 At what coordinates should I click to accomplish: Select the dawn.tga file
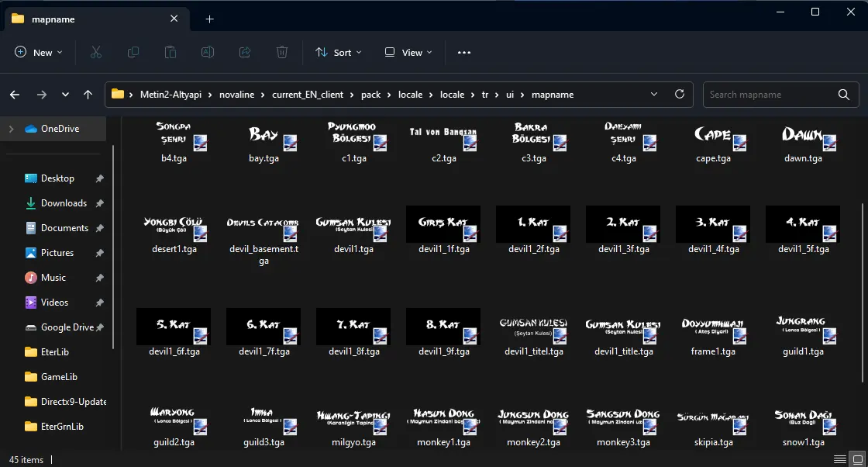click(803, 142)
